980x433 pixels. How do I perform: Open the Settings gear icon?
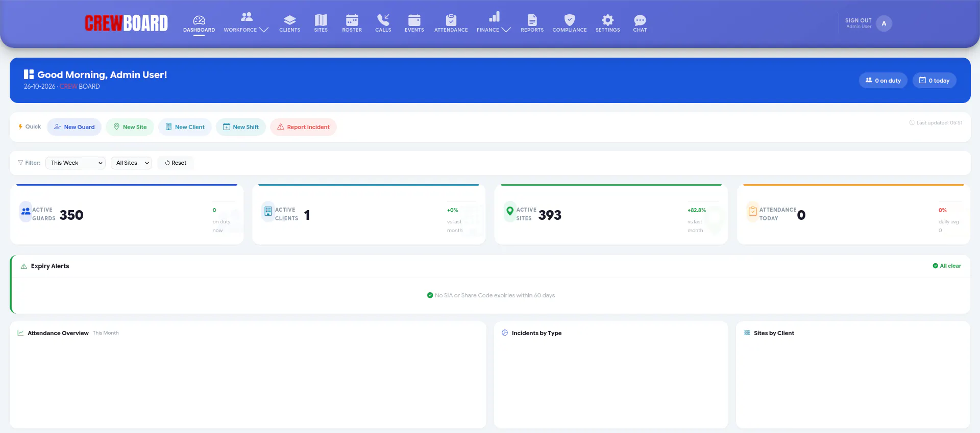(607, 20)
